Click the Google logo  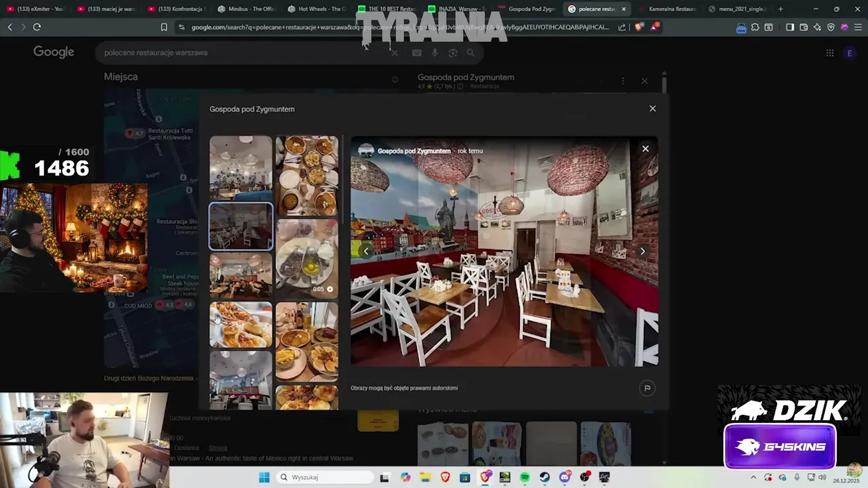(x=54, y=52)
